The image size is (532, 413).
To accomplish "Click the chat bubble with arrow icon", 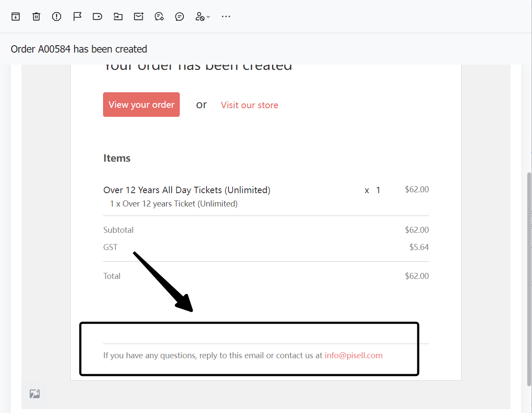I will [159, 16].
